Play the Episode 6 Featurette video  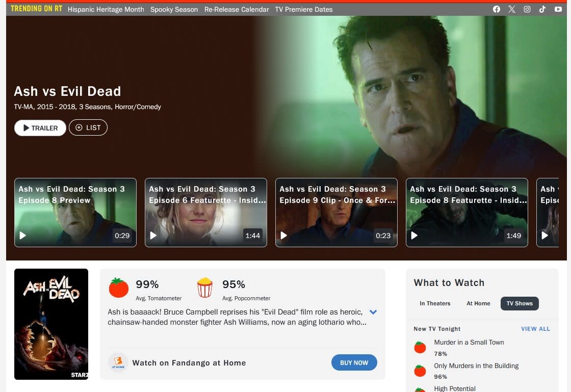[x=153, y=236]
